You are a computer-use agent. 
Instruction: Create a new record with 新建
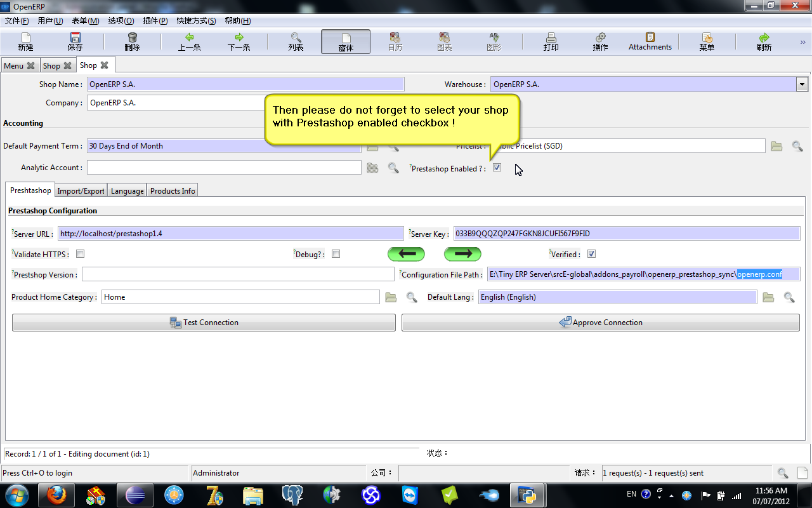click(x=25, y=42)
